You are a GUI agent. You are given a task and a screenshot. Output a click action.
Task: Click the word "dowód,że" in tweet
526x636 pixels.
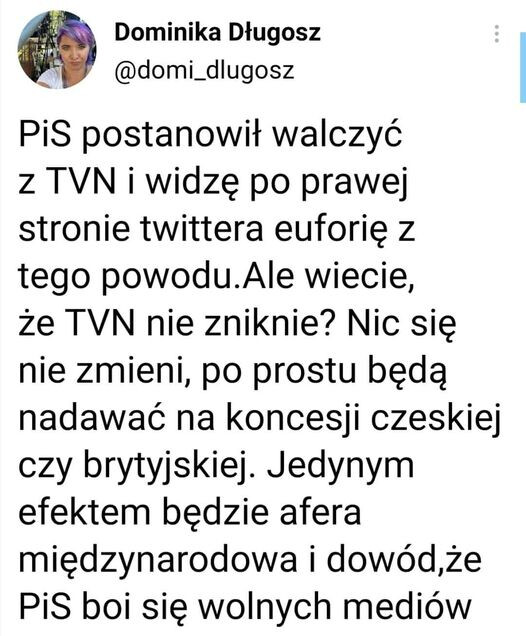(x=404, y=559)
